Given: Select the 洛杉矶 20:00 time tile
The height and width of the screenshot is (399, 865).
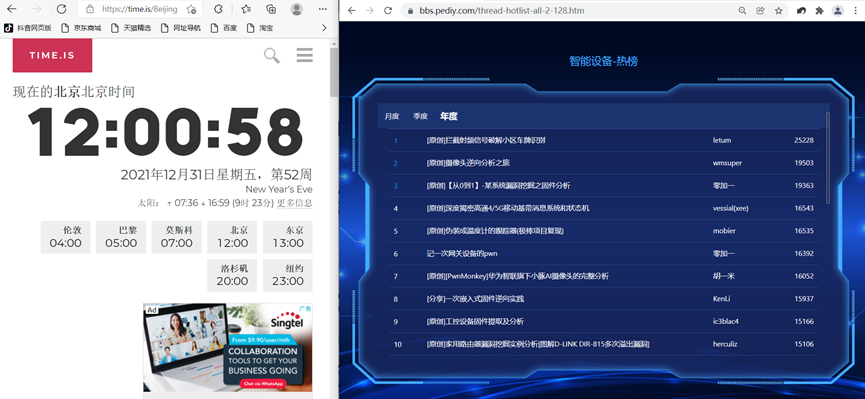Looking at the screenshot, I should pos(232,275).
